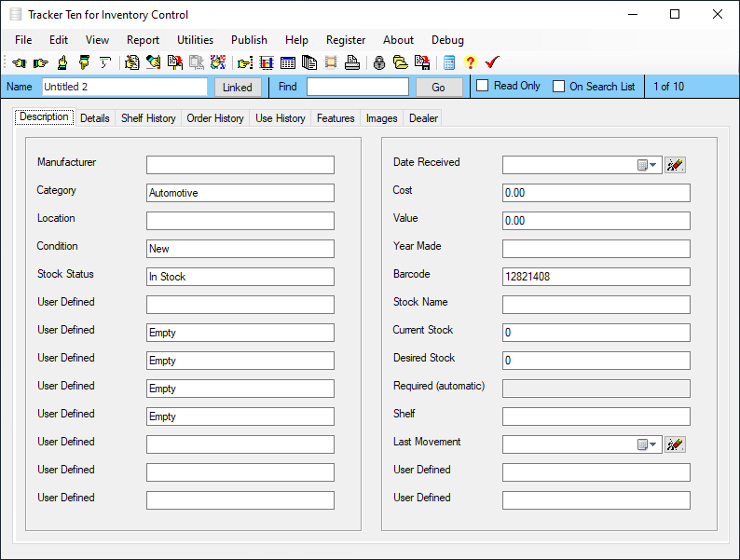
Task: Click the Go button next to Find
Action: 438,87
